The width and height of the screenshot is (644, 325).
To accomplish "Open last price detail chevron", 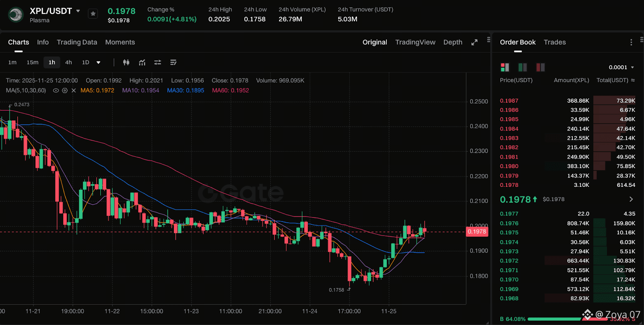I will click(x=631, y=199).
